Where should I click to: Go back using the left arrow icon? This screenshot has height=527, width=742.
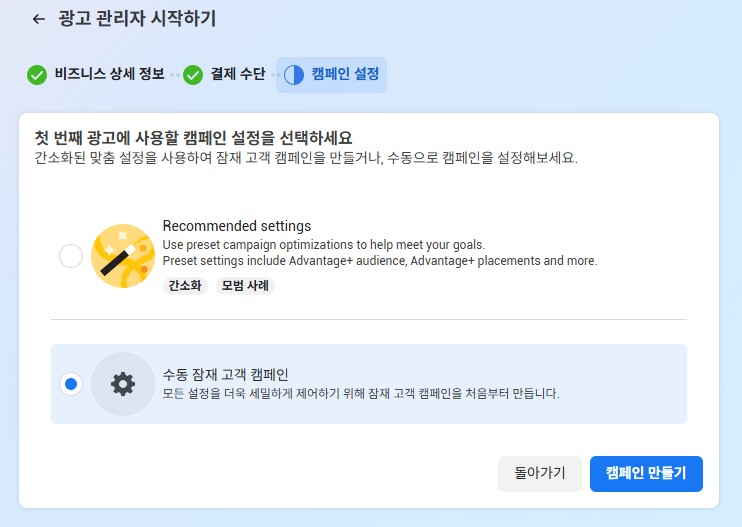coord(39,19)
